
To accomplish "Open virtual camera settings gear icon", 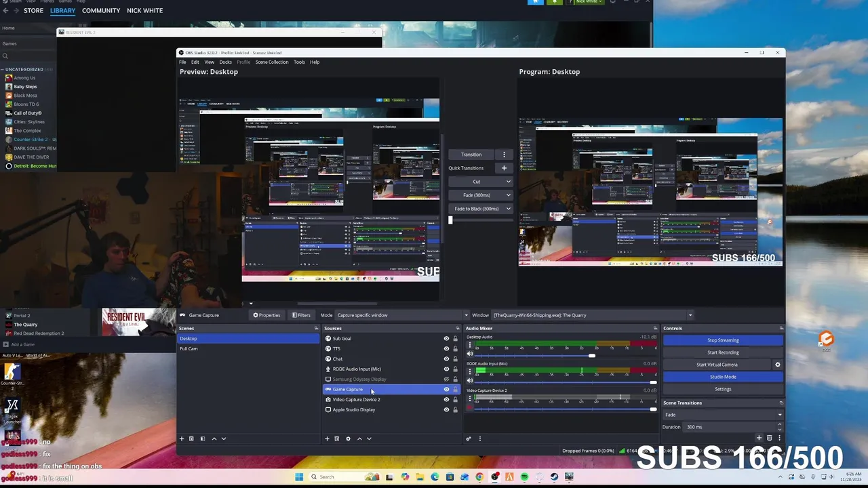I will [x=778, y=365].
